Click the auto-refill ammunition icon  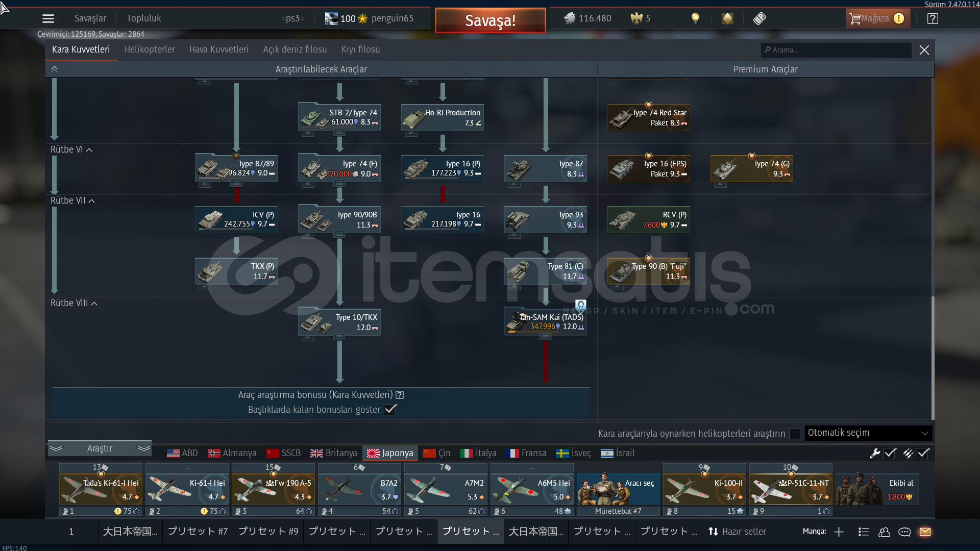[908, 453]
